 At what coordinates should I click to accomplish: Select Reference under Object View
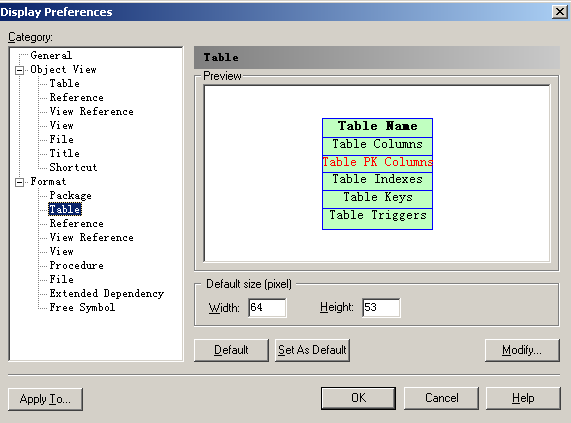pos(76,98)
